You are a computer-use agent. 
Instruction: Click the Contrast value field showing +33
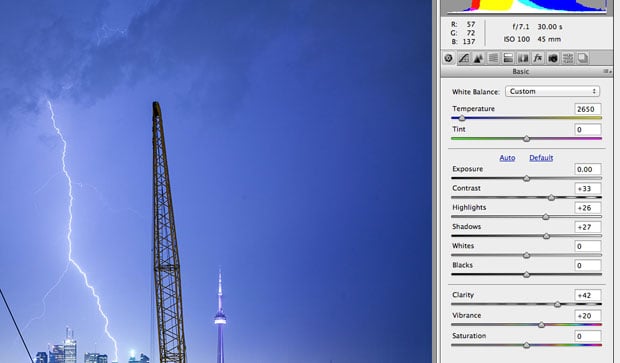(x=588, y=189)
